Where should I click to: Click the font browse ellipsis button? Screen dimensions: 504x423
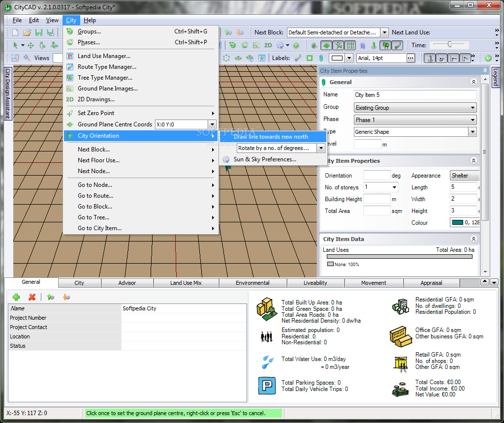click(x=410, y=58)
